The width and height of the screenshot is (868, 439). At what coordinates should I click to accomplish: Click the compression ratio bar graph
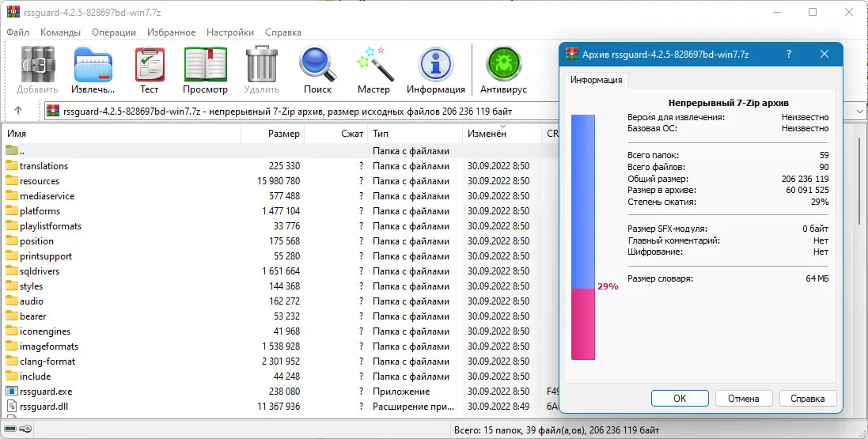pyautogui.click(x=583, y=237)
